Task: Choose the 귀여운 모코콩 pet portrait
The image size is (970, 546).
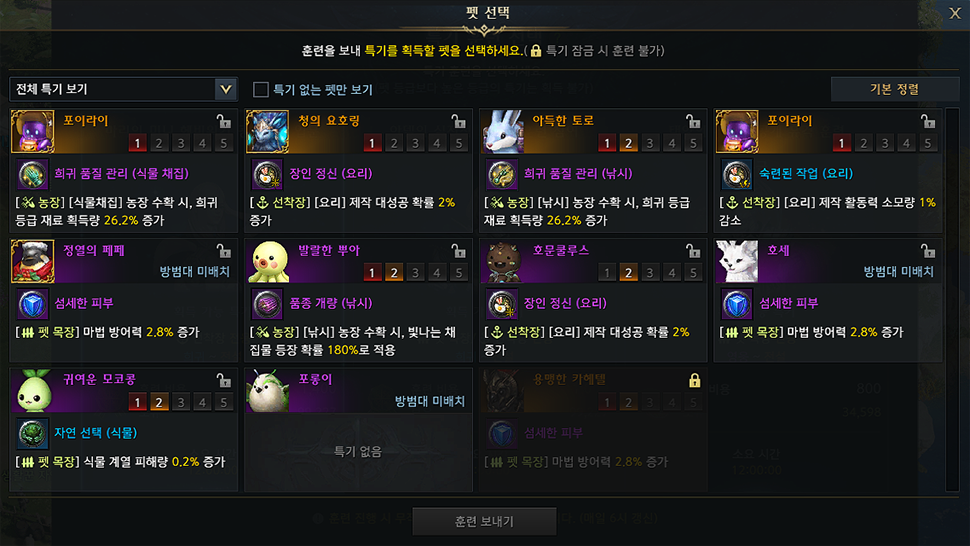Action: (x=33, y=391)
